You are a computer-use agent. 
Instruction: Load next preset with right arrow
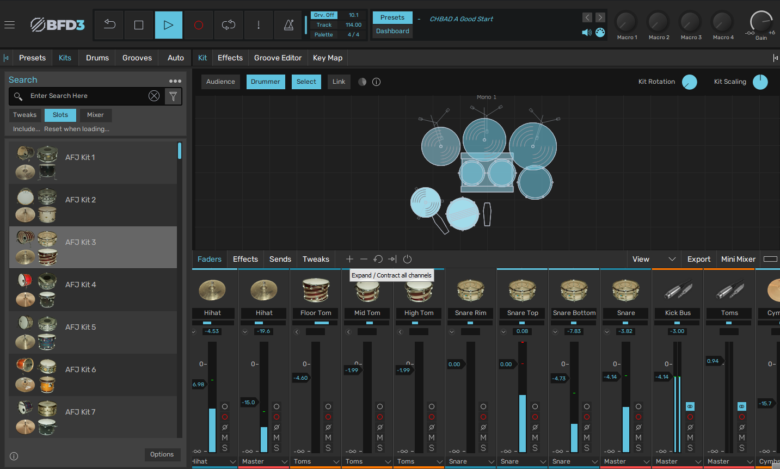(x=600, y=17)
